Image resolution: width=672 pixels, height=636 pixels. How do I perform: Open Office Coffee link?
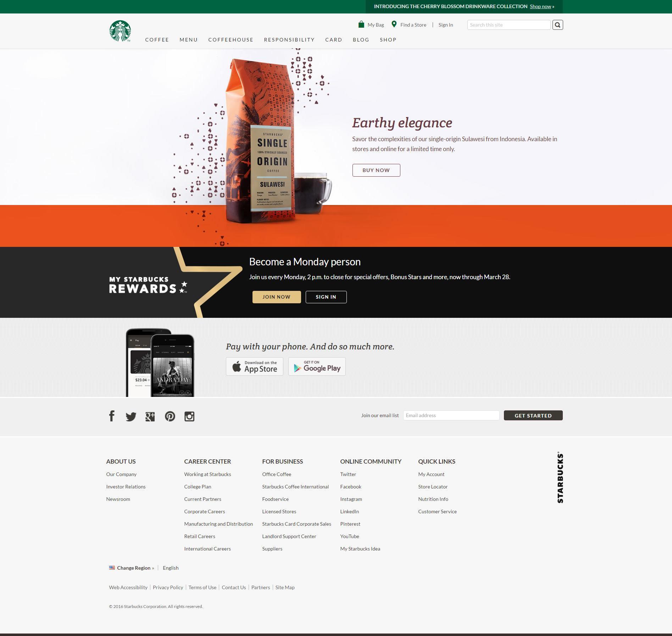pyautogui.click(x=277, y=474)
